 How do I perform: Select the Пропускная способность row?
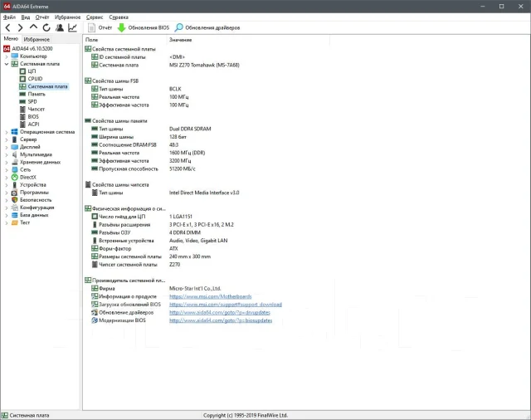pyautogui.click(x=144, y=169)
